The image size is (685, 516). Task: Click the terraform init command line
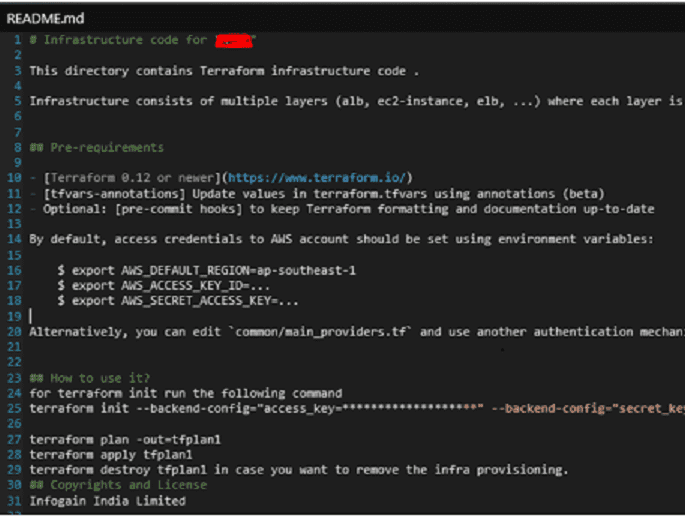(357, 409)
